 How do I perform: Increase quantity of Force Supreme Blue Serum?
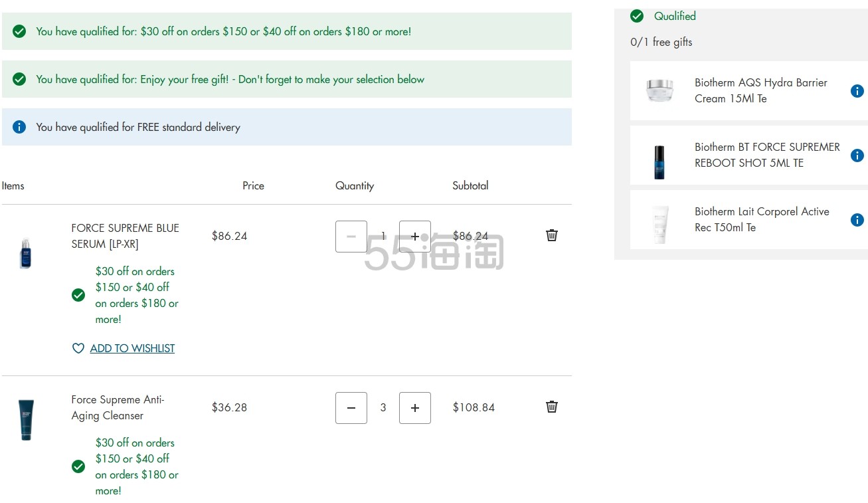(x=415, y=237)
